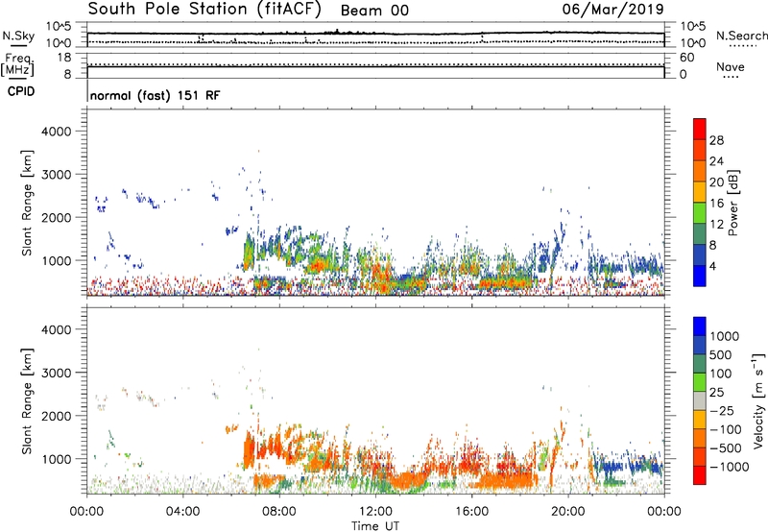Image resolution: width=768 pixels, height=532 pixels.
Task: Click the "South Pole Station (fitACF)" title
Action: pyautogui.click(x=204, y=9)
